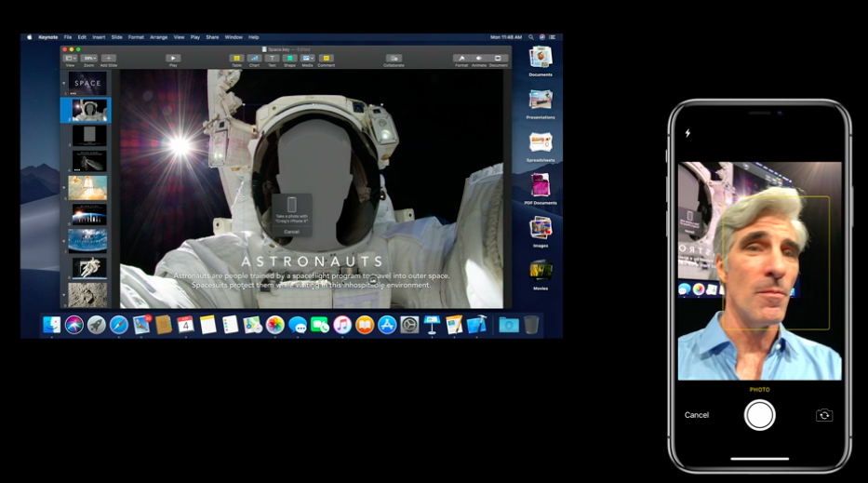Open the Arrange menu
The image size is (868, 483).
pyautogui.click(x=159, y=37)
